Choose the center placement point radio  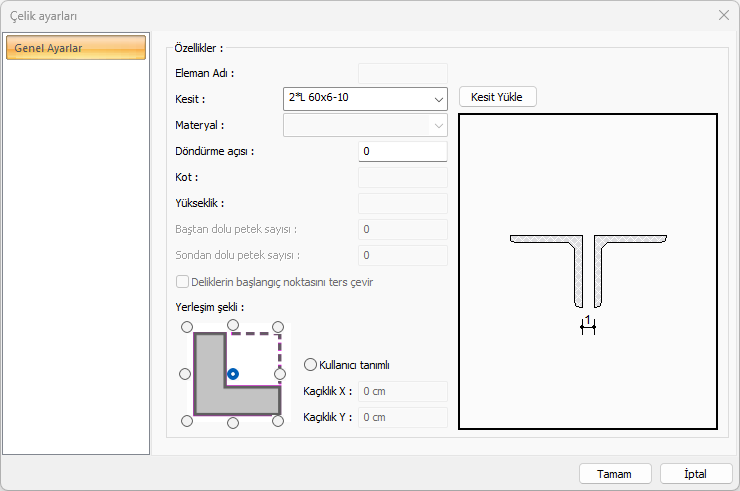click(233, 374)
